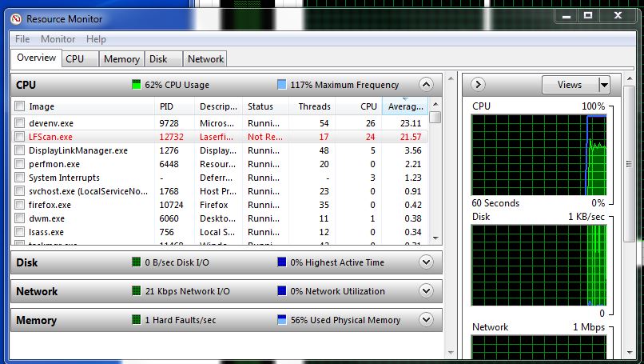
Task: Click the graphs pane scrollbar thumb
Action: tap(629, 164)
